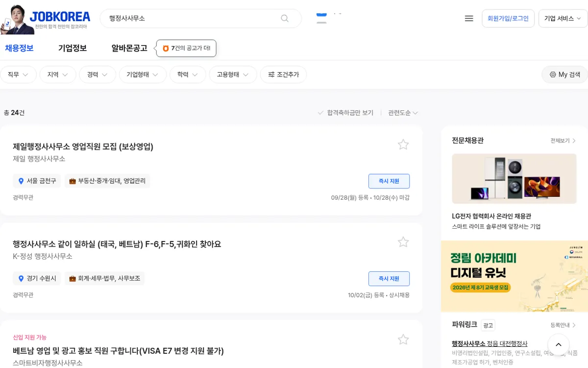
Task: Star the 베트남 영업 및 광고 job
Action: (x=403, y=340)
